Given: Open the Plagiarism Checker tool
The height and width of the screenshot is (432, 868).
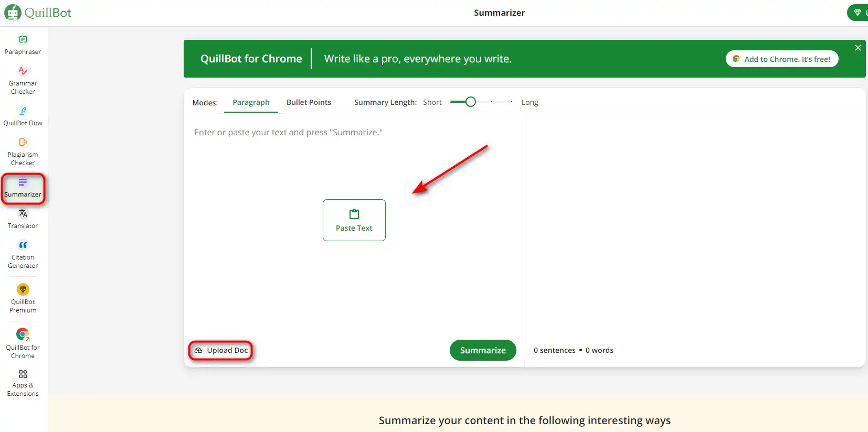Looking at the screenshot, I should coord(23,152).
